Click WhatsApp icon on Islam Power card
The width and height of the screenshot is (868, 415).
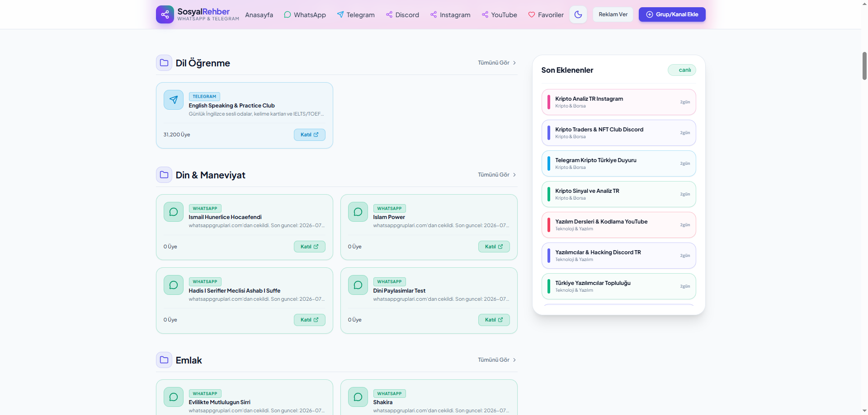pyautogui.click(x=358, y=212)
